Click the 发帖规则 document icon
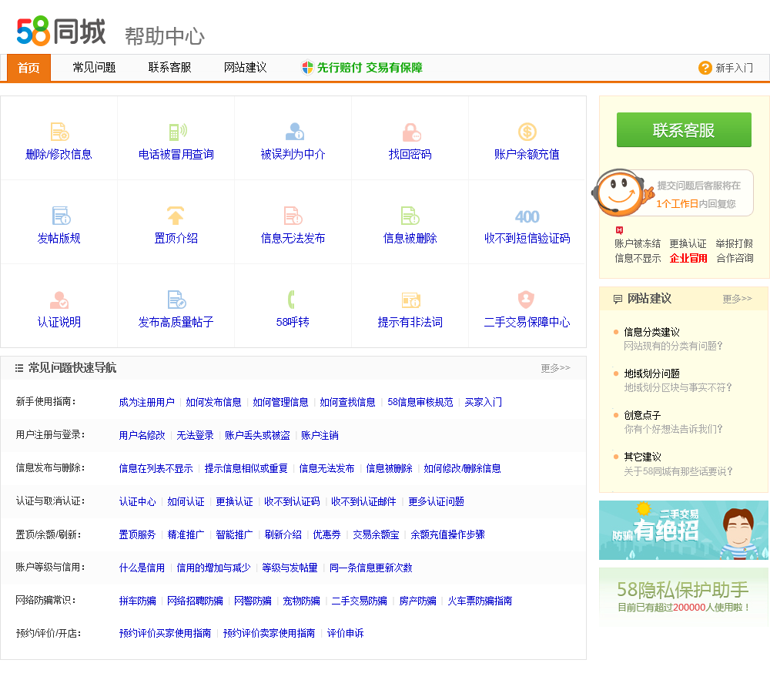The height and width of the screenshot is (700, 770). coord(61,216)
